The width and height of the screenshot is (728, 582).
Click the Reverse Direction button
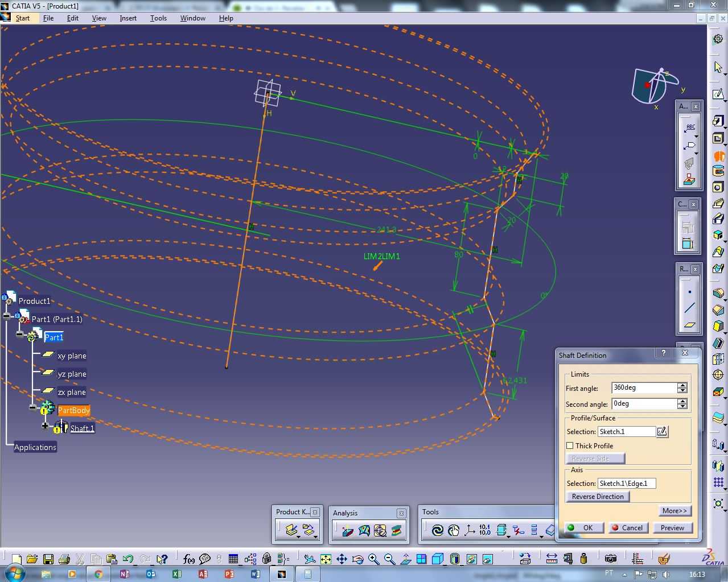click(x=598, y=497)
